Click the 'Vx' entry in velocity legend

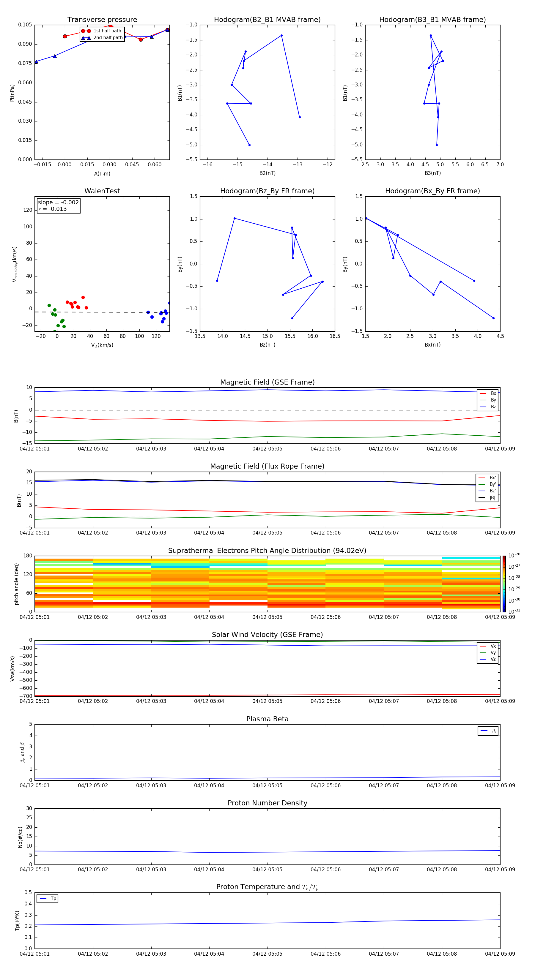[x=488, y=647]
